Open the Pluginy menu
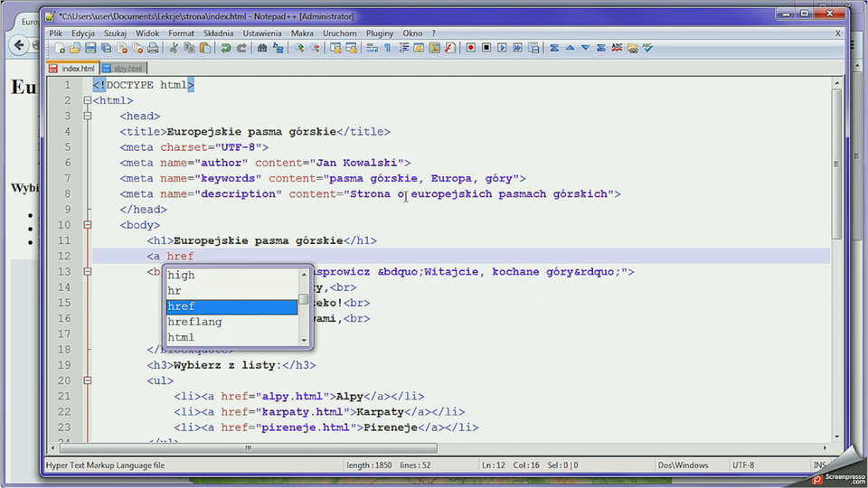Viewport: 868px width, 488px height. click(379, 33)
